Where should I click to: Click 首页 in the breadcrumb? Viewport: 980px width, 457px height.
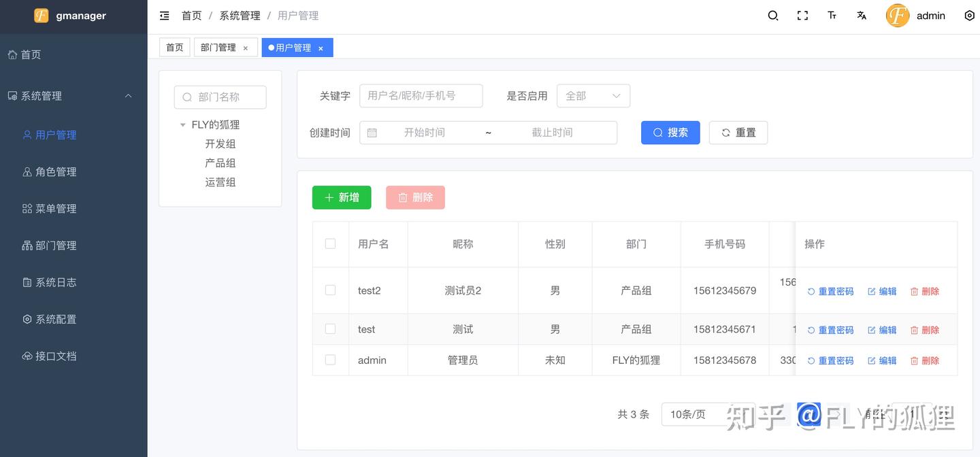click(x=191, y=16)
